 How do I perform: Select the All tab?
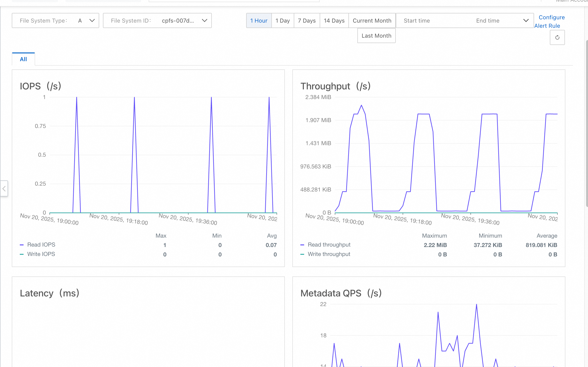[23, 59]
